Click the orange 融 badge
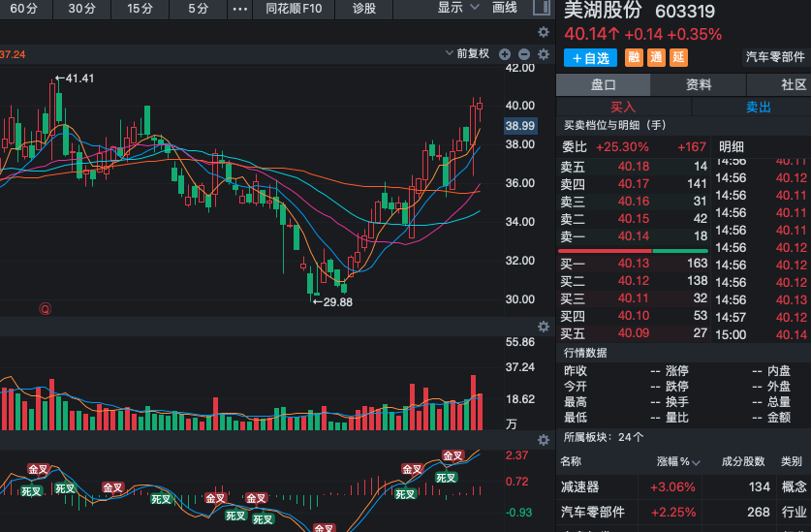811x532 pixels. (634, 57)
